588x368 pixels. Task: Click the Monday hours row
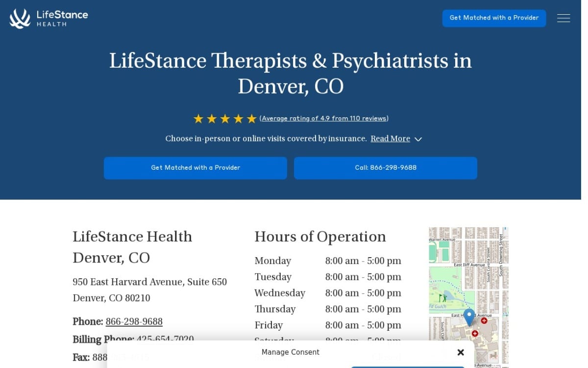(328, 261)
